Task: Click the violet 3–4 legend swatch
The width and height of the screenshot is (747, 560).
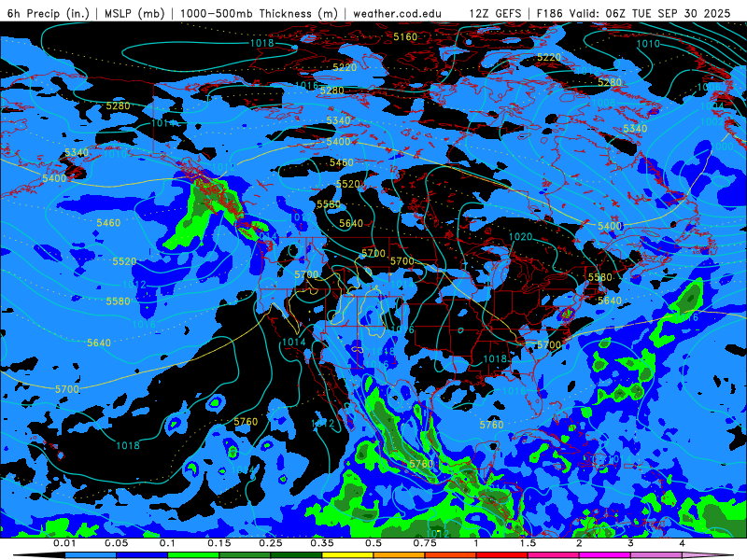Action: (x=656, y=555)
